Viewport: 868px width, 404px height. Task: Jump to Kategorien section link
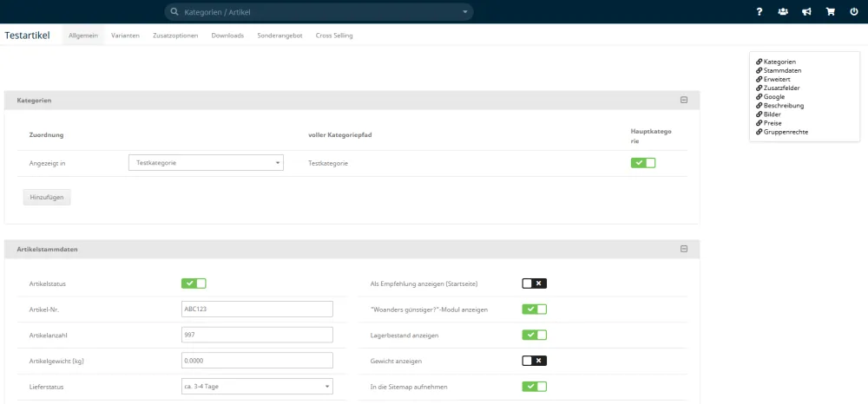coord(779,62)
